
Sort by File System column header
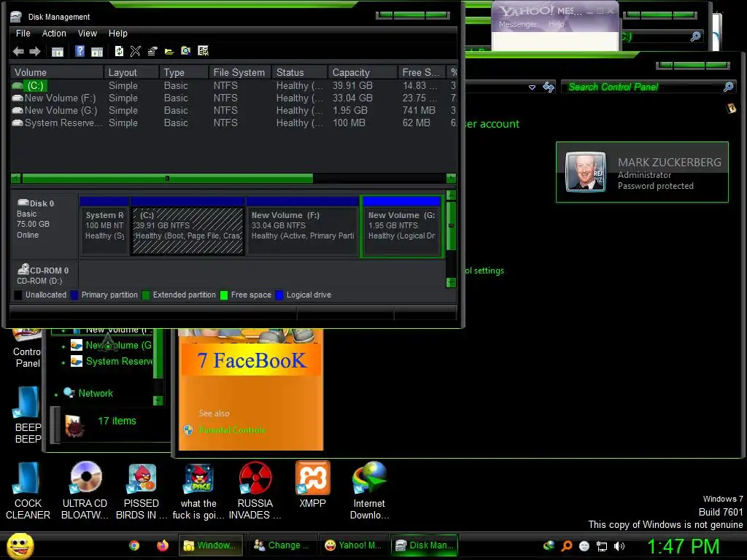pos(240,72)
